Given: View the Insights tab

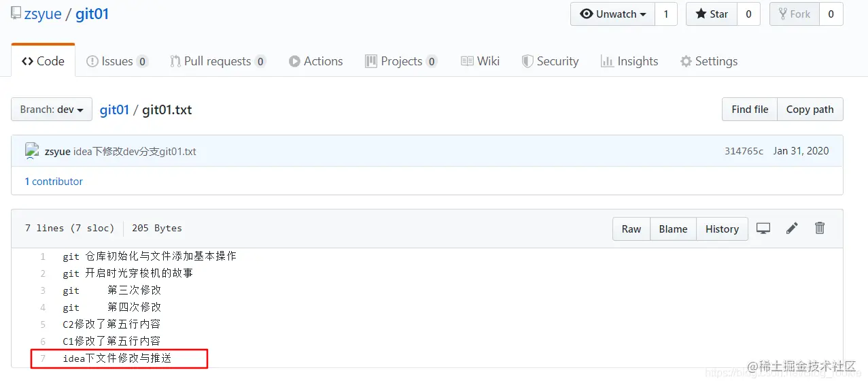Looking at the screenshot, I should point(629,61).
